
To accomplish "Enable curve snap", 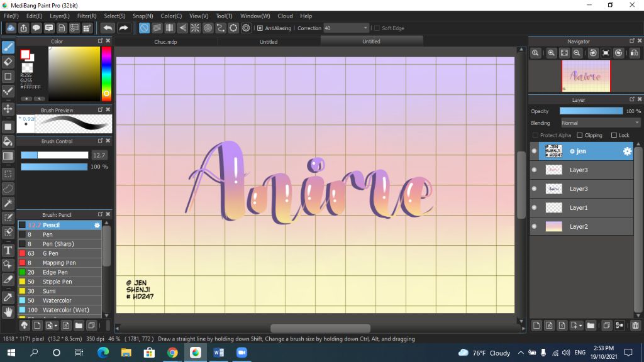I will pyautogui.click(x=221, y=28).
